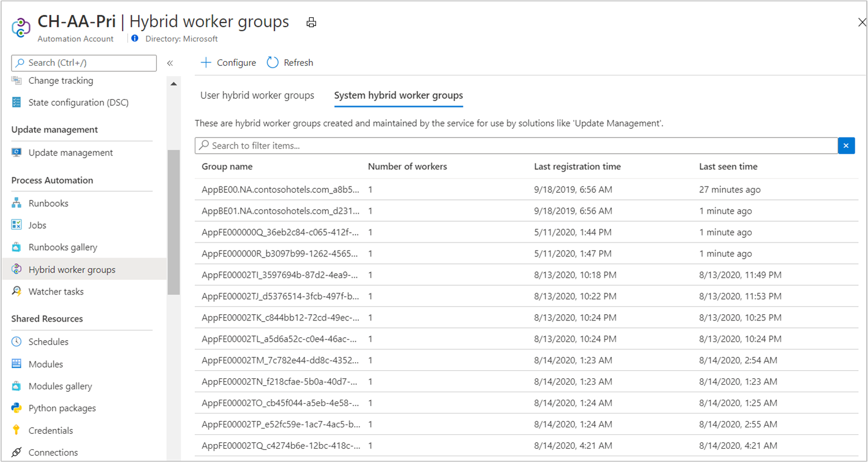Click the Configure button

pos(228,62)
